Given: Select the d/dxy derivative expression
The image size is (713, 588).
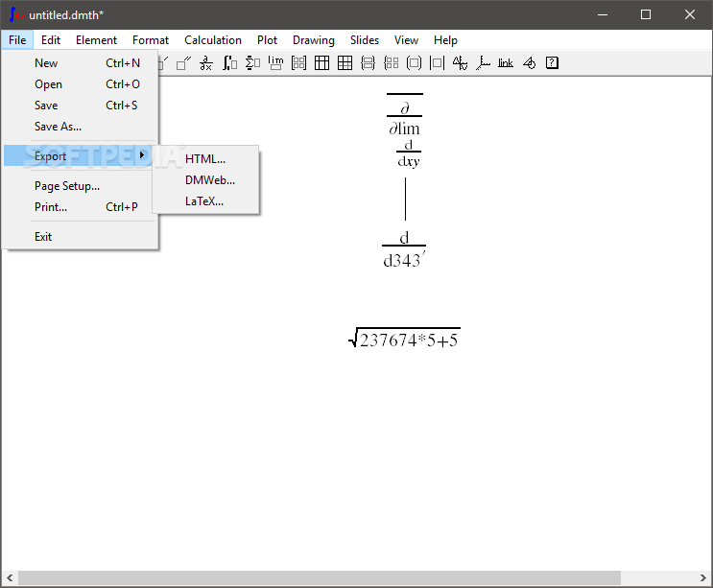Looking at the screenshot, I should 409,154.
